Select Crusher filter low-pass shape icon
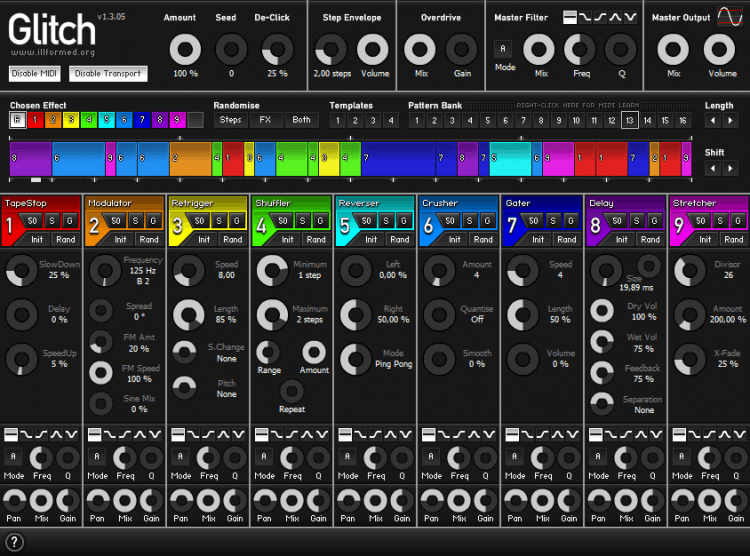 [x=444, y=434]
